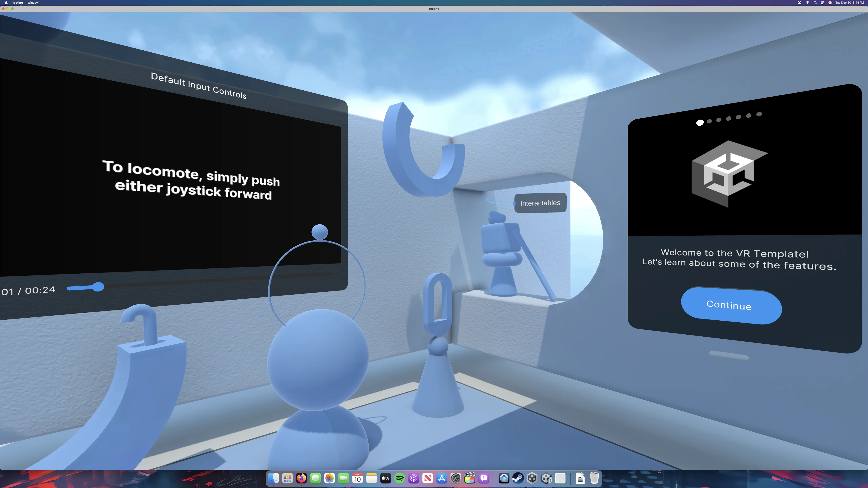The image size is (868, 488).
Task: Open Spotlight search in menu bar
Action: (x=815, y=3)
